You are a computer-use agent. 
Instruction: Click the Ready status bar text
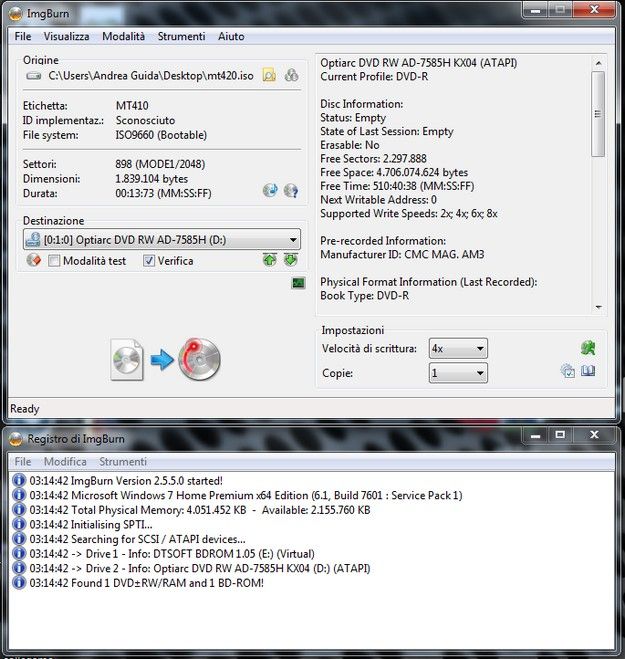(24, 409)
